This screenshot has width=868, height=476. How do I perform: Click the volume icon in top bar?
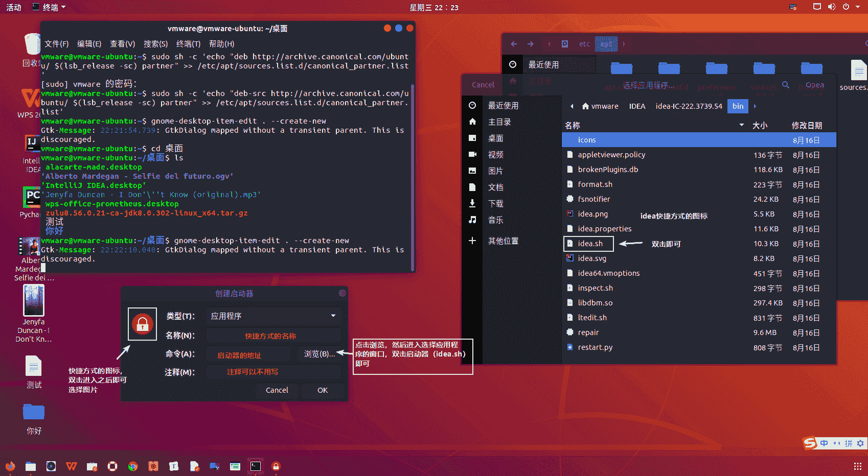coord(832,7)
